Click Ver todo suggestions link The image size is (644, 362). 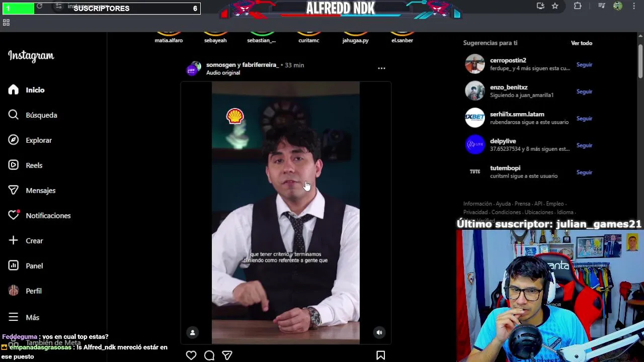tap(582, 43)
